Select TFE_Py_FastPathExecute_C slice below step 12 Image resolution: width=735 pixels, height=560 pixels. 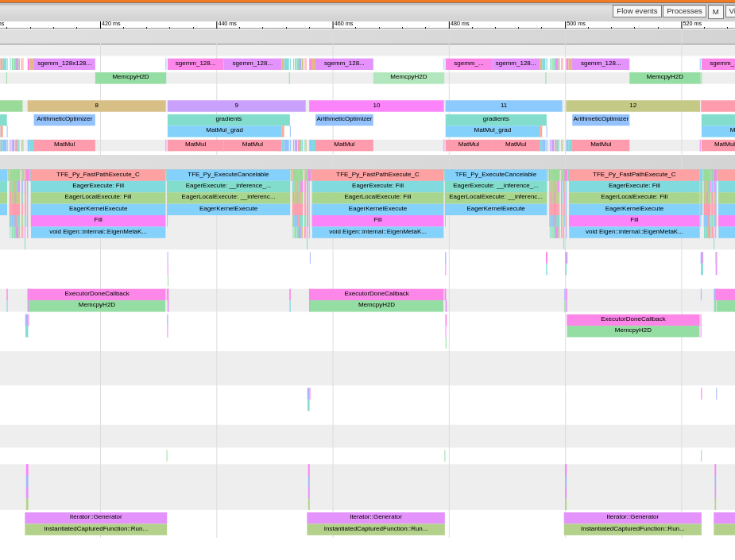coord(634,175)
